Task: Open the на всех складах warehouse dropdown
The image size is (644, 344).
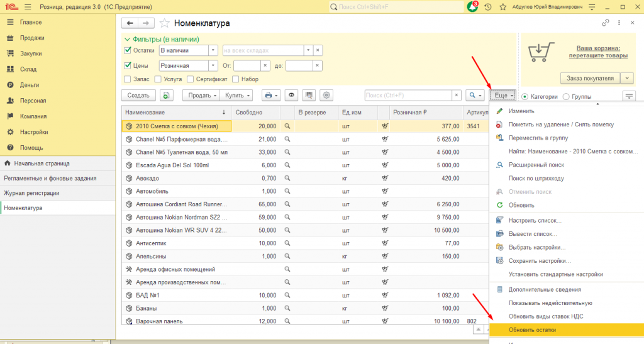Action: click(308, 50)
